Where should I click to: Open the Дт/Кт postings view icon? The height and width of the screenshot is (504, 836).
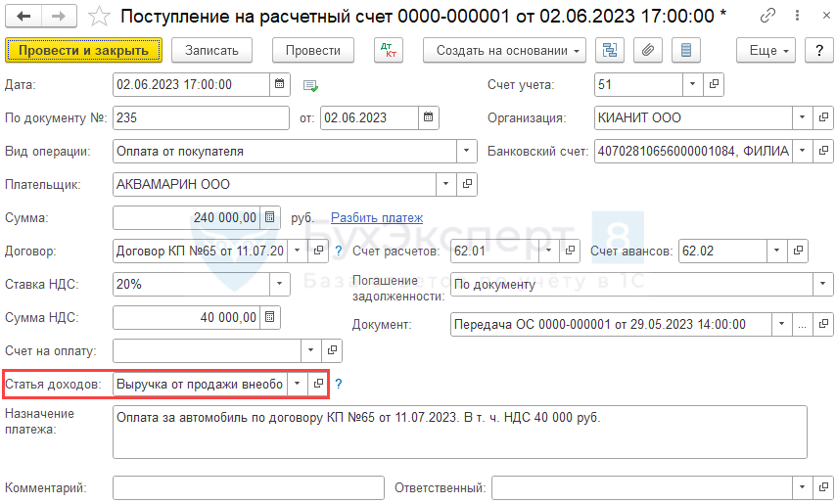point(389,51)
